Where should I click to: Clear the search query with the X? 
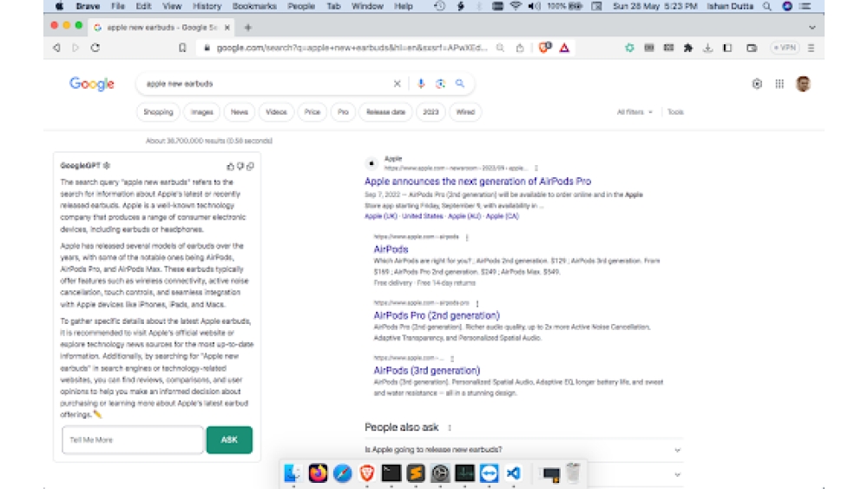click(x=397, y=83)
